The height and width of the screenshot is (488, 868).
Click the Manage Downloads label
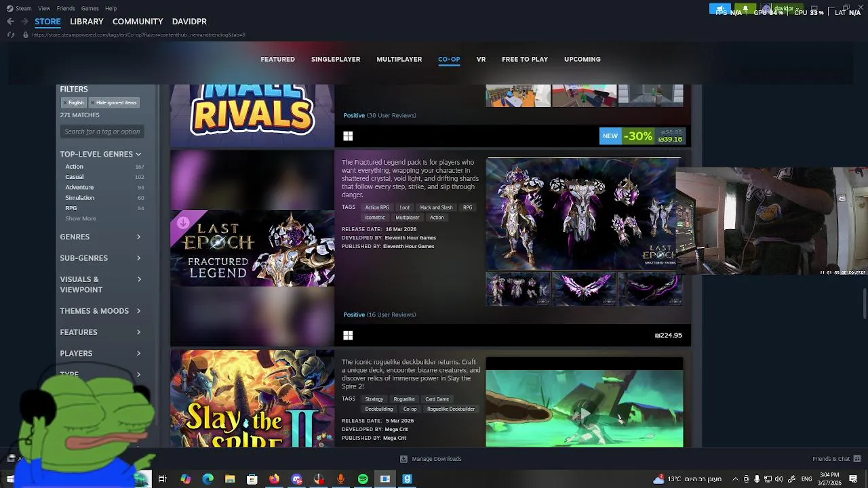[x=437, y=459]
